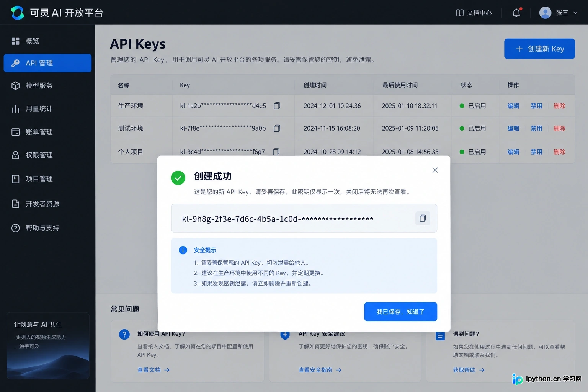
Task: Open the 概览 sidebar item
Action: [47, 41]
